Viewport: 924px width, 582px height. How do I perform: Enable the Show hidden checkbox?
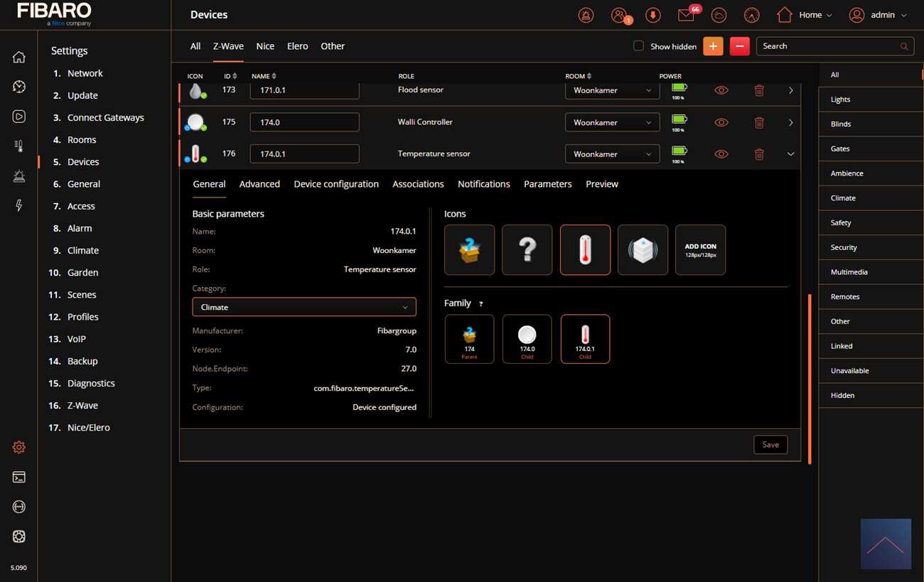(638, 46)
